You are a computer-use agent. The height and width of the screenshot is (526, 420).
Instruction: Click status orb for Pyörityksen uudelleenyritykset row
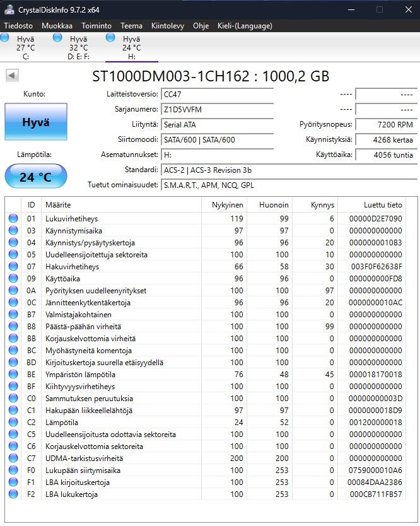pos(13,291)
